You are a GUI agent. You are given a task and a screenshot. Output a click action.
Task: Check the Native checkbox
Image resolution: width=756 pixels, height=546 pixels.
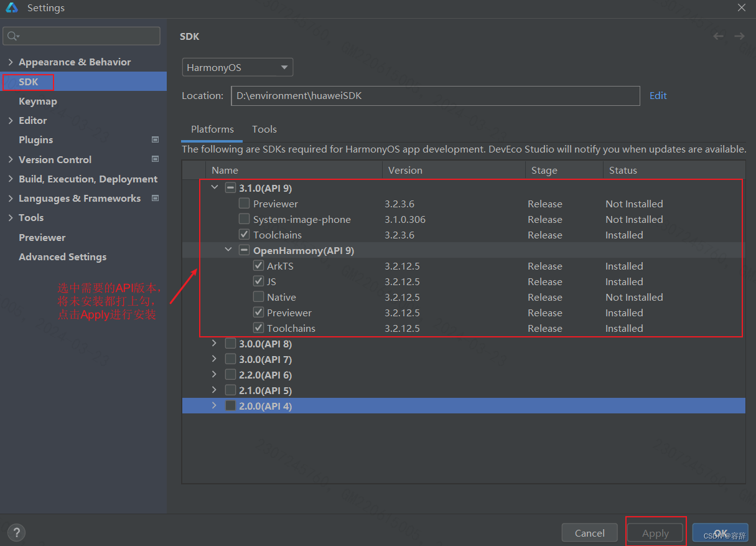(x=258, y=297)
